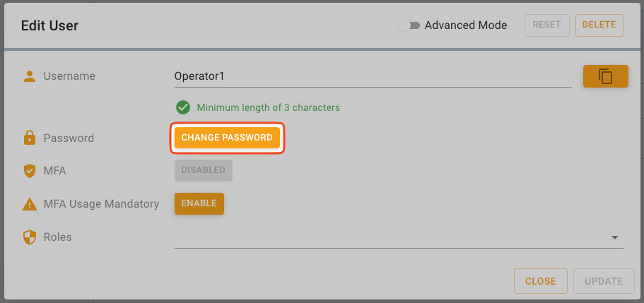Close the Edit User dialog
The image size is (644, 303).
(x=540, y=281)
